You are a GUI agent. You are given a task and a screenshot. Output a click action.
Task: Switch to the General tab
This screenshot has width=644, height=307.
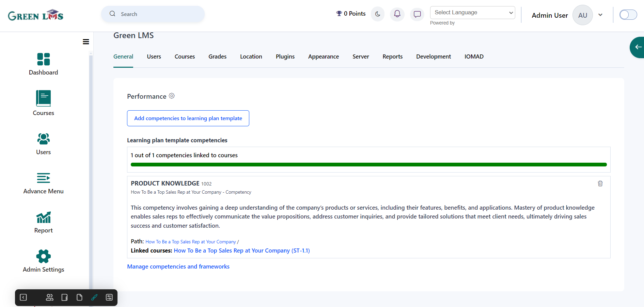click(123, 56)
